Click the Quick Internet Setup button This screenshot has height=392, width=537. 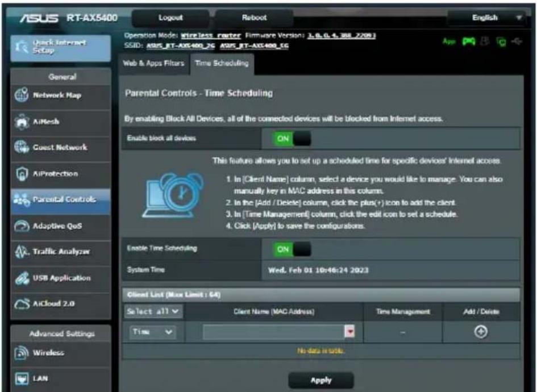click(61, 48)
